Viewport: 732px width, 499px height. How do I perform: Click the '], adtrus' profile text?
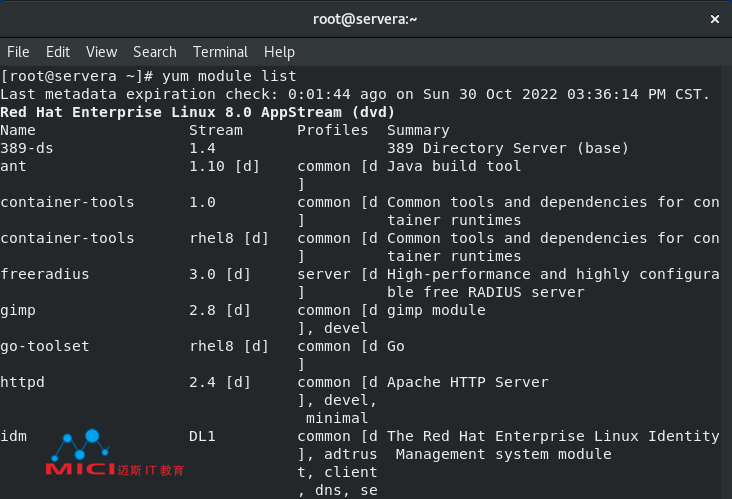tap(338, 454)
